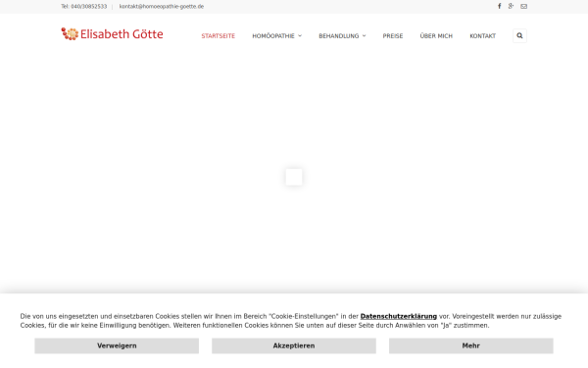588x368 pixels.
Task: Open the Google Plus social icon
Action: (511, 6)
